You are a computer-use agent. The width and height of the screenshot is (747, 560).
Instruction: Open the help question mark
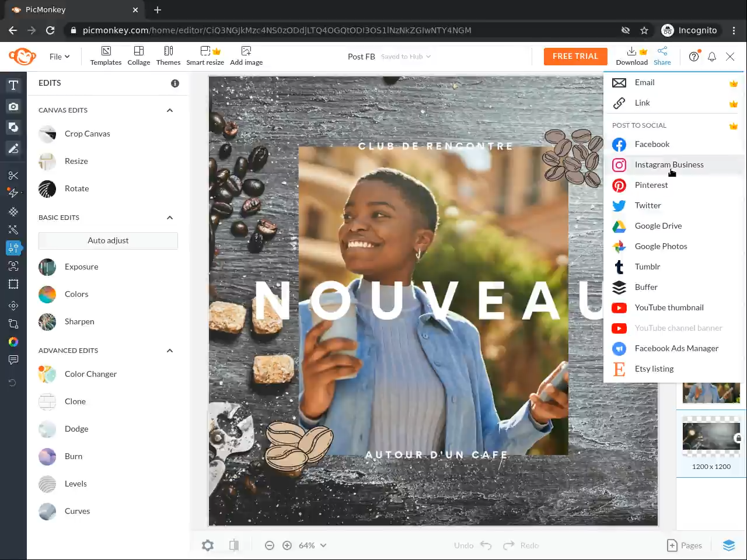click(x=694, y=57)
